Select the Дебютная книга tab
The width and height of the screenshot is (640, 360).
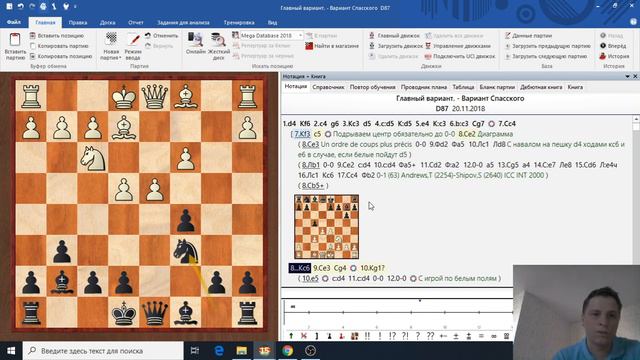(x=541, y=87)
